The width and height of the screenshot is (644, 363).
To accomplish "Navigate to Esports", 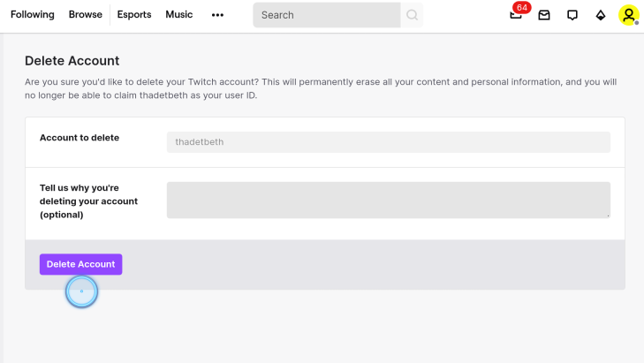I will tap(134, 14).
